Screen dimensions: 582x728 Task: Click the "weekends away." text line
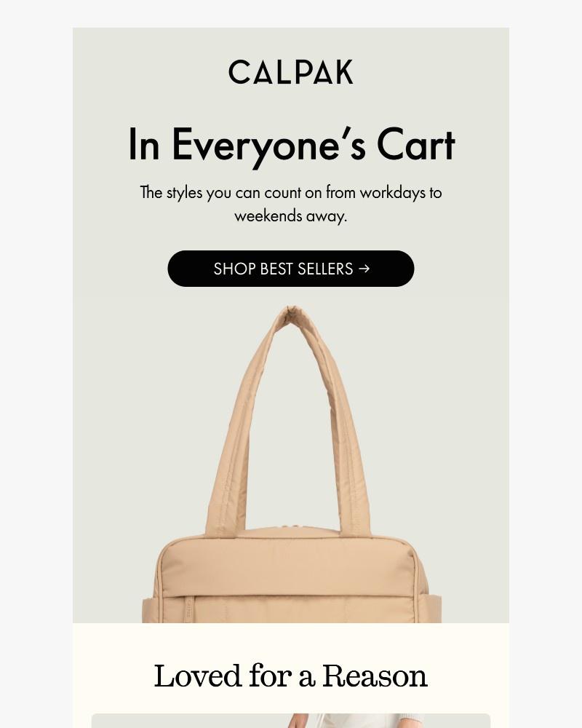[x=291, y=216]
